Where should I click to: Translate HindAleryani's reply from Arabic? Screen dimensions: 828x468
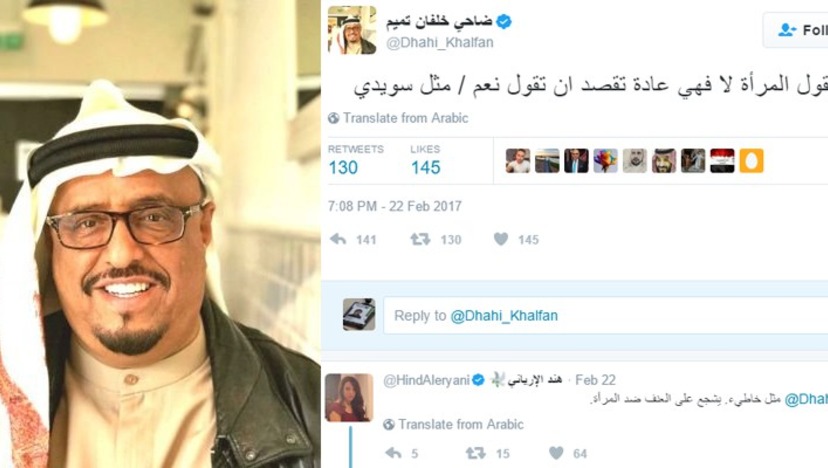pyautogui.click(x=460, y=424)
